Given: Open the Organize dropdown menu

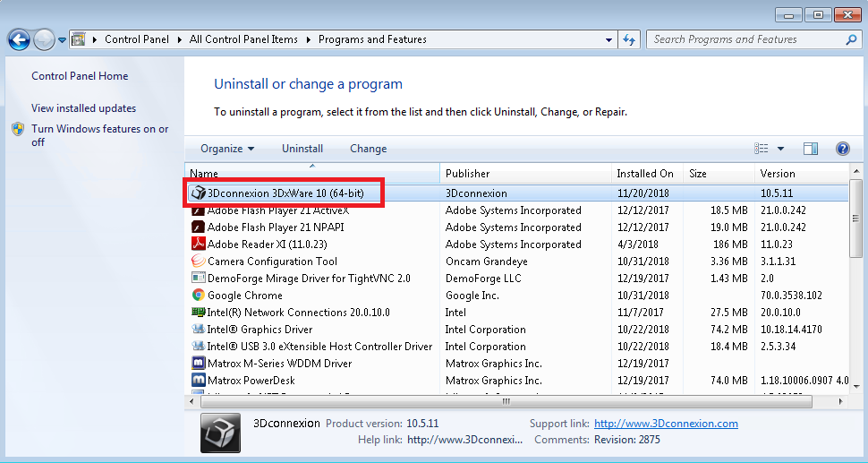Looking at the screenshot, I should point(227,149).
